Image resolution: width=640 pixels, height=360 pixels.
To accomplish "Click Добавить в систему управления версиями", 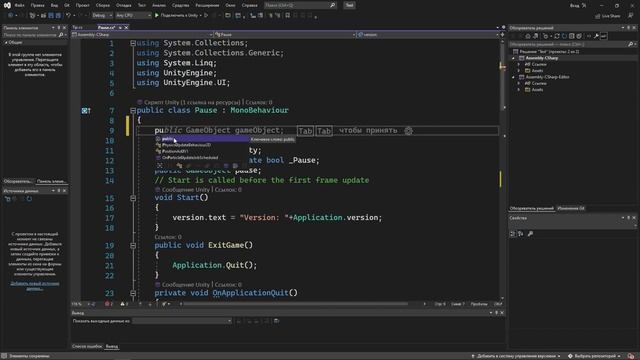I will coord(516,356).
